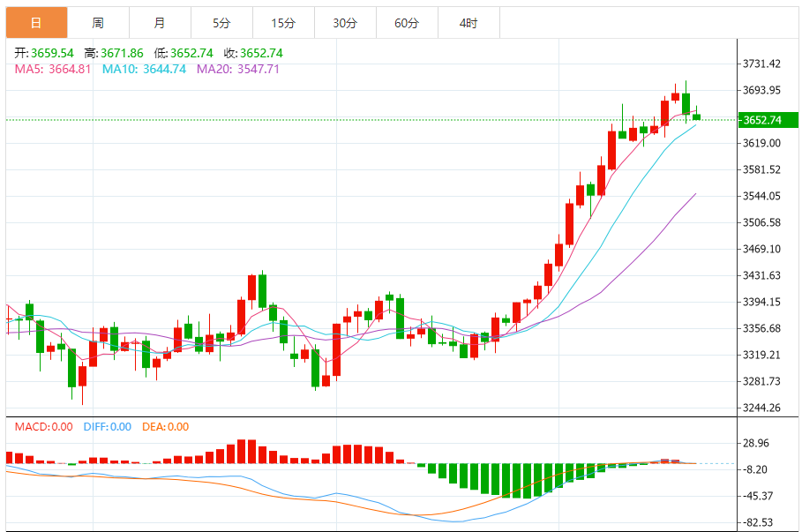This screenshot has width=802, height=532.
Task: Show the 30分 interval chart
Action: click(x=345, y=23)
